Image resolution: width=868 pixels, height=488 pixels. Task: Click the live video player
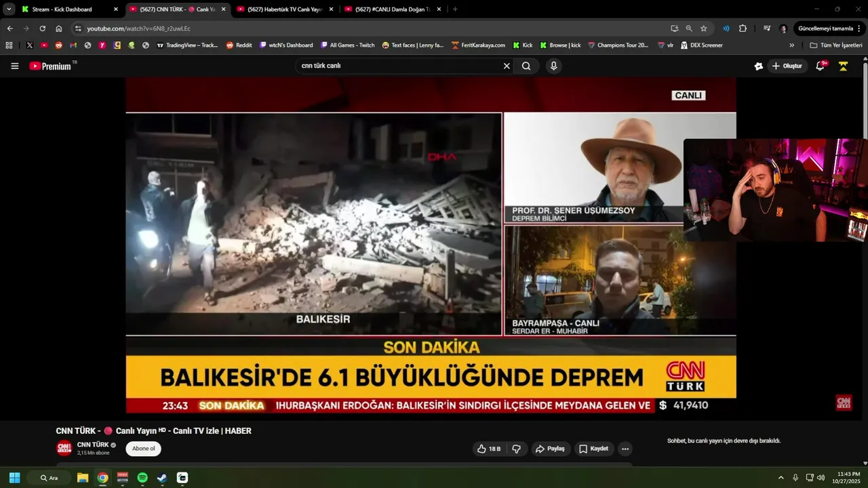431,245
